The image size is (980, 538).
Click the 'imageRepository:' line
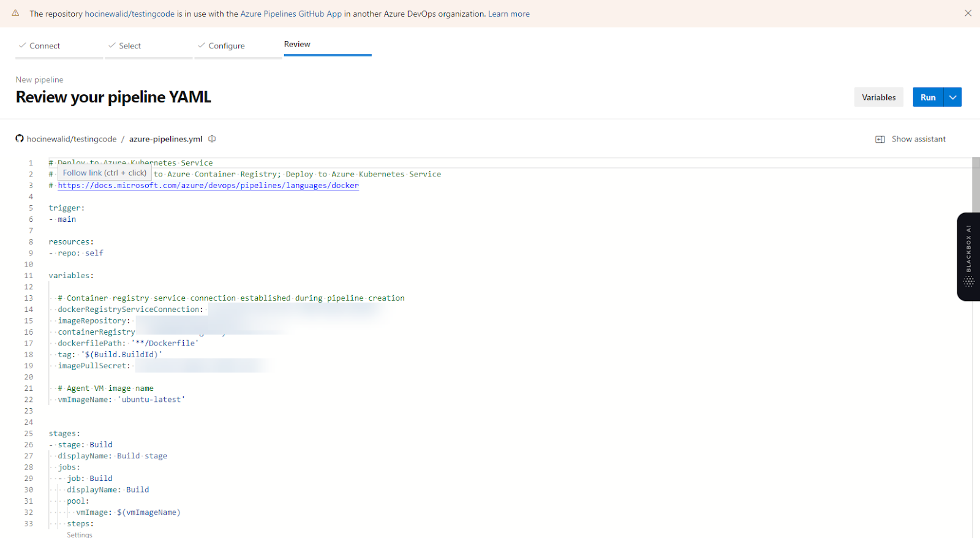coord(94,320)
